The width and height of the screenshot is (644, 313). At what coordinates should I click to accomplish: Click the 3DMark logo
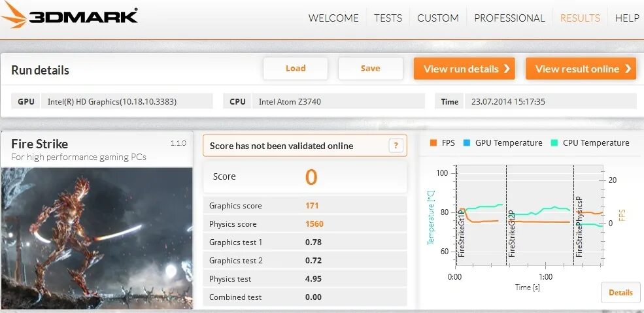coord(69,16)
